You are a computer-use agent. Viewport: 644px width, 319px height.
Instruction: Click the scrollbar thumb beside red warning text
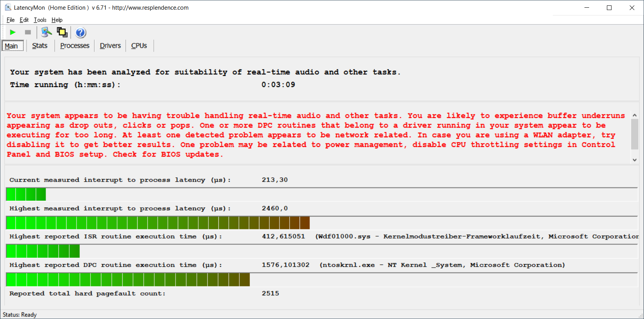[634, 134]
